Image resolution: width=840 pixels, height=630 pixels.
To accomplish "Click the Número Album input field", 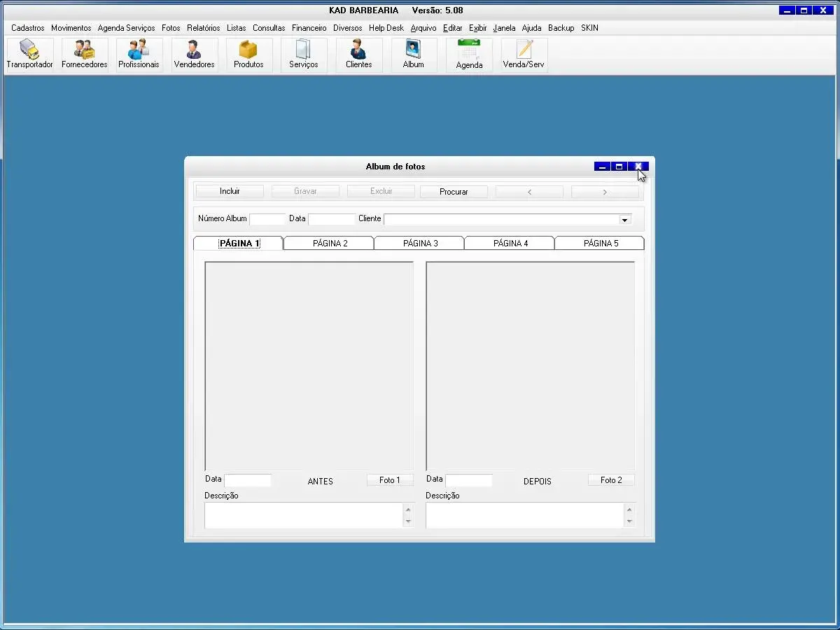I will [x=267, y=219].
